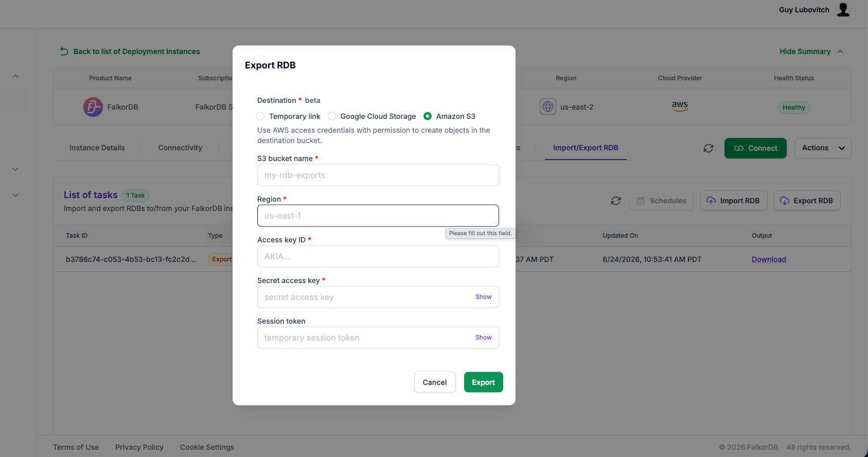868x457 pixels.
Task: Click the user profile avatar icon
Action: click(843, 10)
